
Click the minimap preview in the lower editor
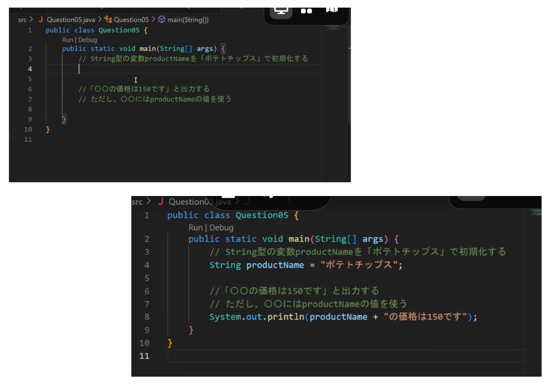pos(535,212)
